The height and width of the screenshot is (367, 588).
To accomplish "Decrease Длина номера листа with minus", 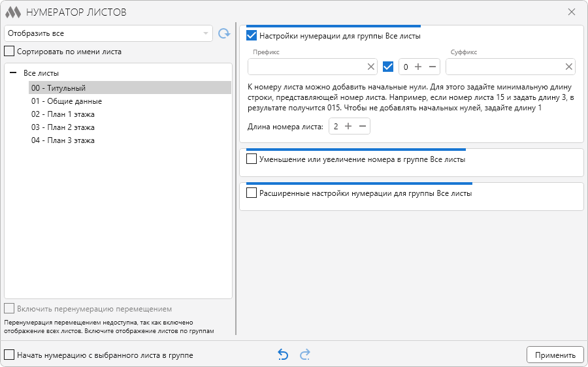I will click(363, 126).
